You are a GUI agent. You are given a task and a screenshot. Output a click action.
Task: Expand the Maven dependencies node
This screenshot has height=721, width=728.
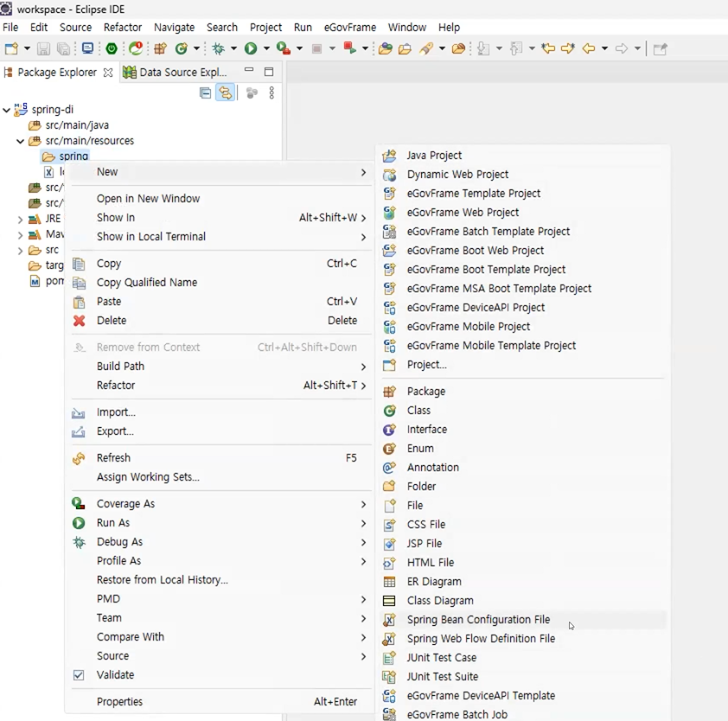[x=20, y=235]
